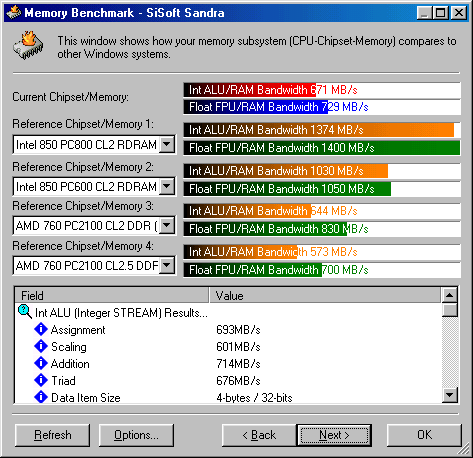Select the AMD 760 PC2100 CL2.5 DDR field
Image resolution: width=473 pixels, height=458 pixels.
[94, 265]
